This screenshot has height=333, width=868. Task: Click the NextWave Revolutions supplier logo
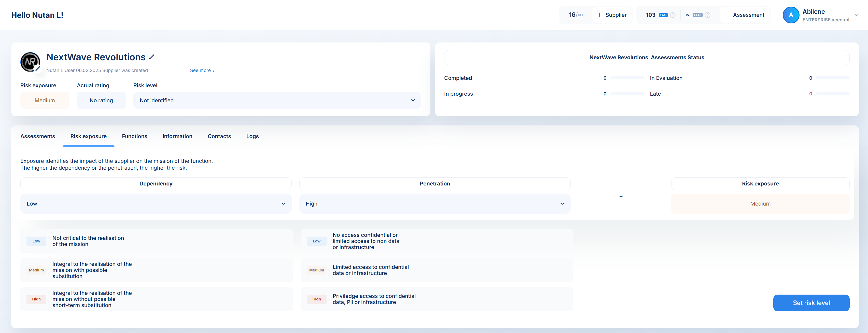tap(30, 61)
